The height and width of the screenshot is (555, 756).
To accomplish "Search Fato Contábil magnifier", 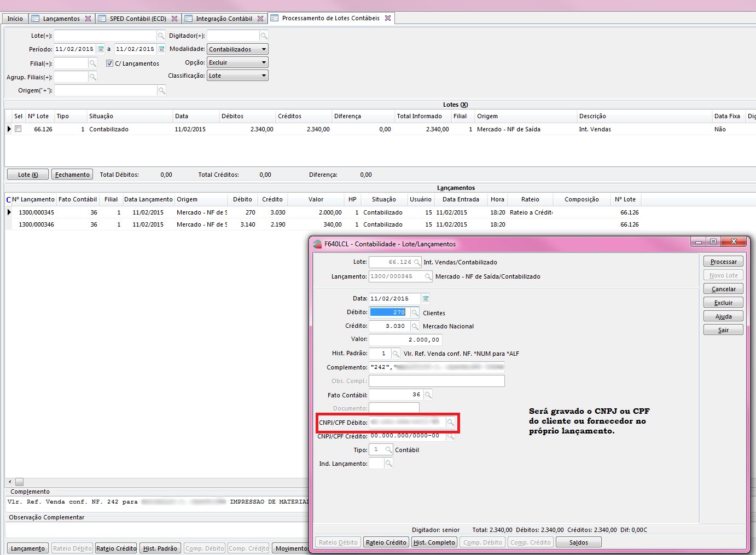I will point(428,395).
